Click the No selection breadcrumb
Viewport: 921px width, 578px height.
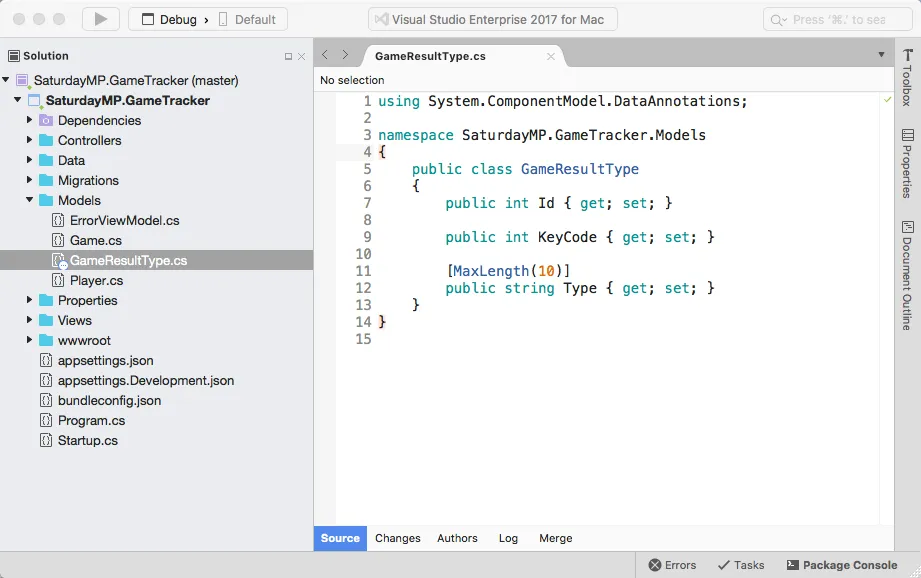point(352,80)
